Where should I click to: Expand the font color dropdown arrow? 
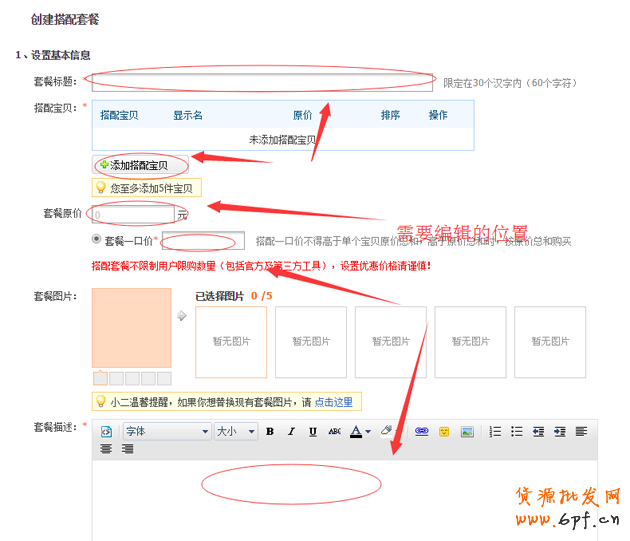[x=369, y=432]
